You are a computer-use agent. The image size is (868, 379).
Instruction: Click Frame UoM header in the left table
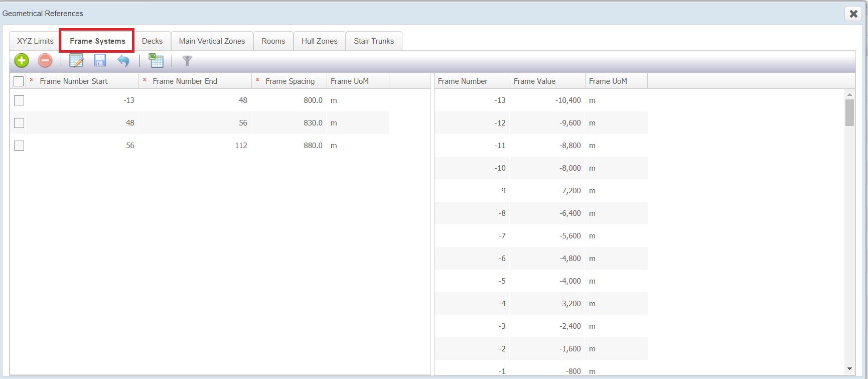358,81
